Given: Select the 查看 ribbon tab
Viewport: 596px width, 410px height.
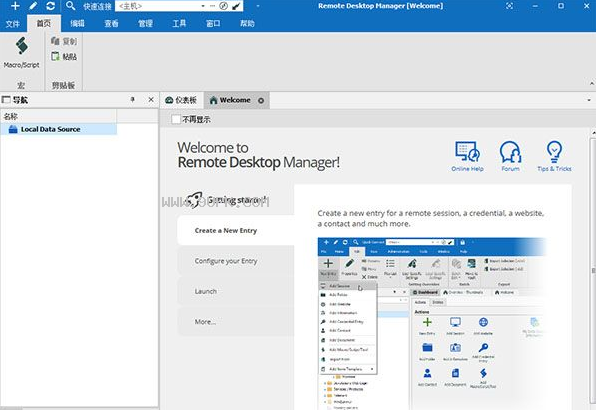Looking at the screenshot, I should pos(111,24).
